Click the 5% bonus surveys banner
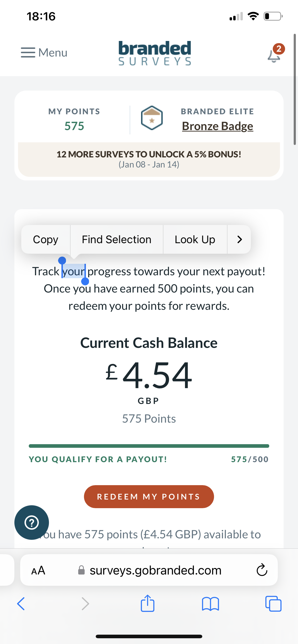The width and height of the screenshot is (298, 644). click(x=149, y=159)
